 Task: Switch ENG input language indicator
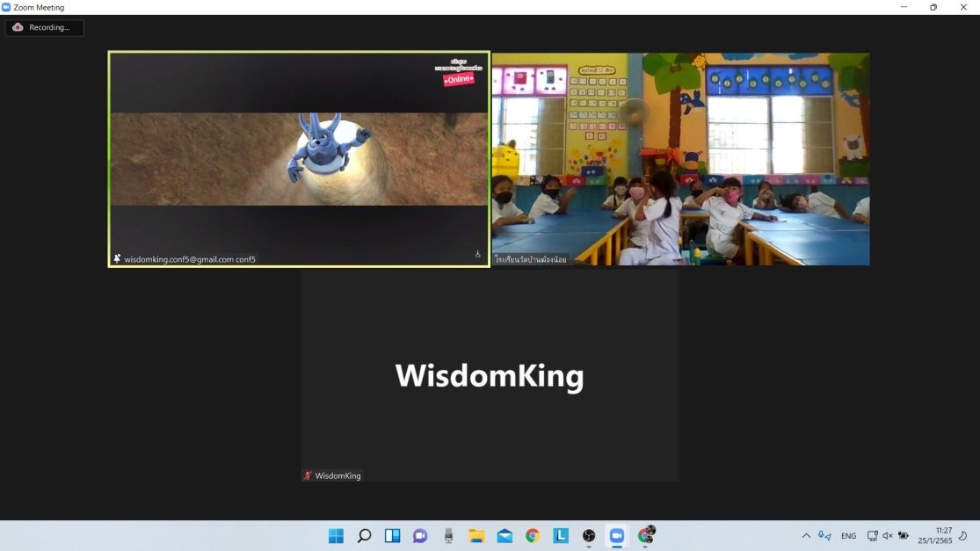click(849, 536)
